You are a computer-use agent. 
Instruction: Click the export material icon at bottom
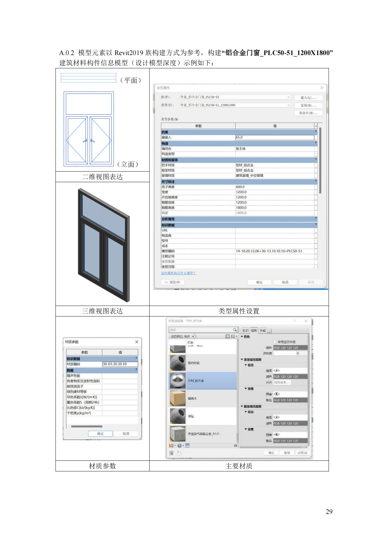tap(179, 453)
